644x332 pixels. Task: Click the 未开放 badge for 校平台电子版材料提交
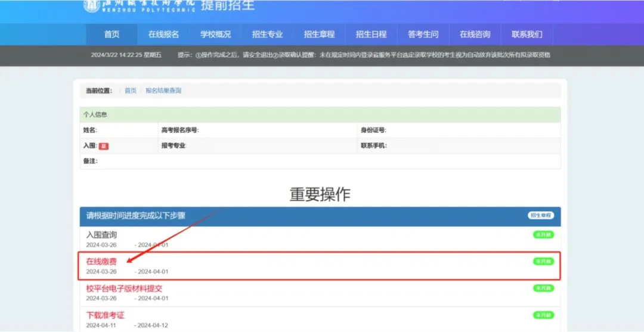[x=543, y=288]
